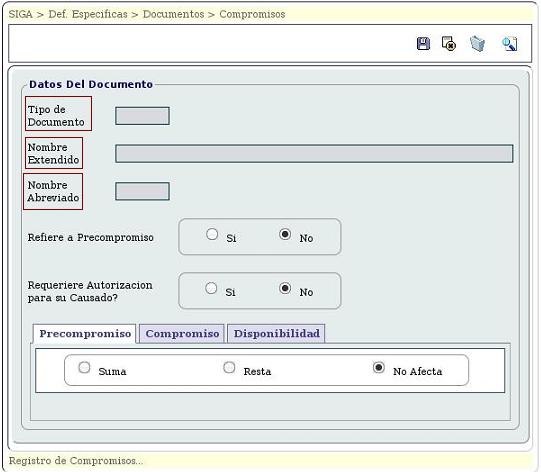
Task: Click the trash bin delete icon
Action: point(478,44)
